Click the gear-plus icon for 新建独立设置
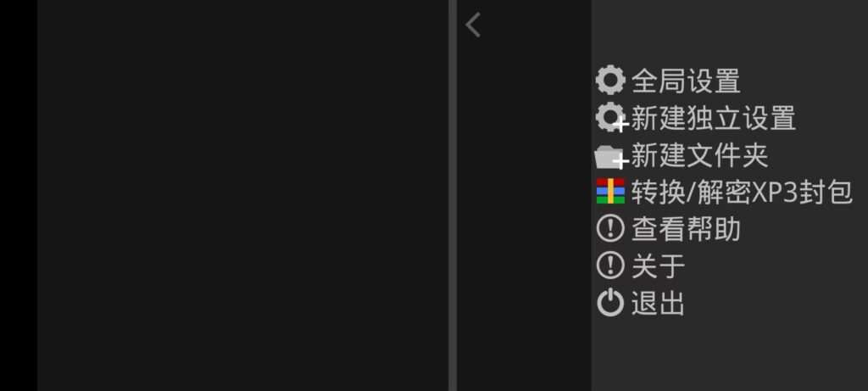Image resolution: width=868 pixels, height=391 pixels. tap(611, 118)
